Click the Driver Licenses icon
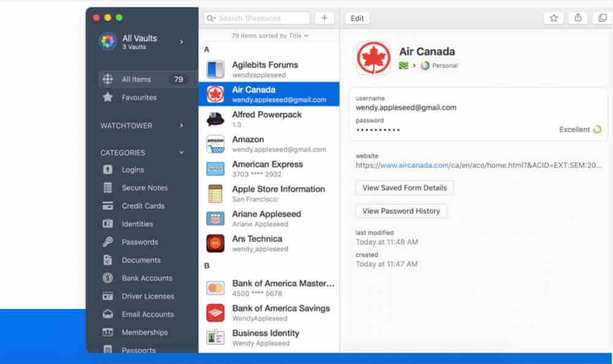 [x=107, y=296]
